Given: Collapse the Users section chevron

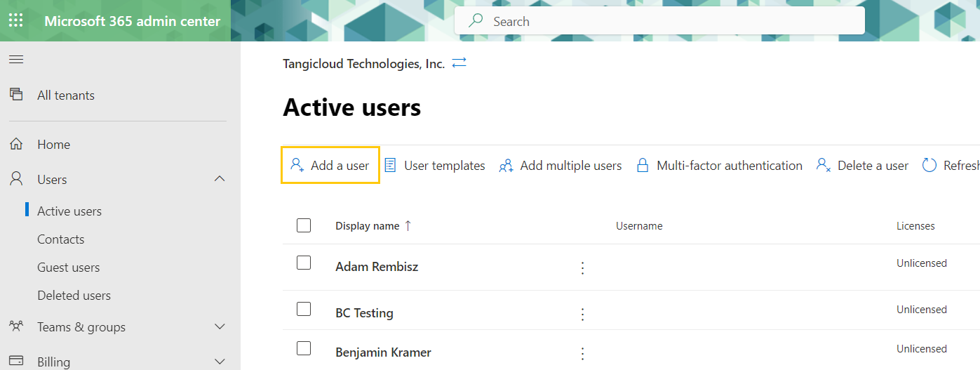Looking at the screenshot, I should click(220, 179).
